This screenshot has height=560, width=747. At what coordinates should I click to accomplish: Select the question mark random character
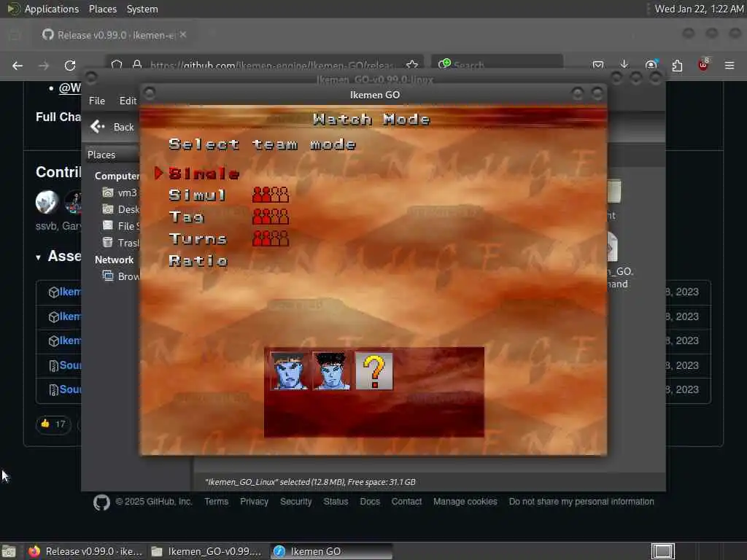click(x=374, y=371)
